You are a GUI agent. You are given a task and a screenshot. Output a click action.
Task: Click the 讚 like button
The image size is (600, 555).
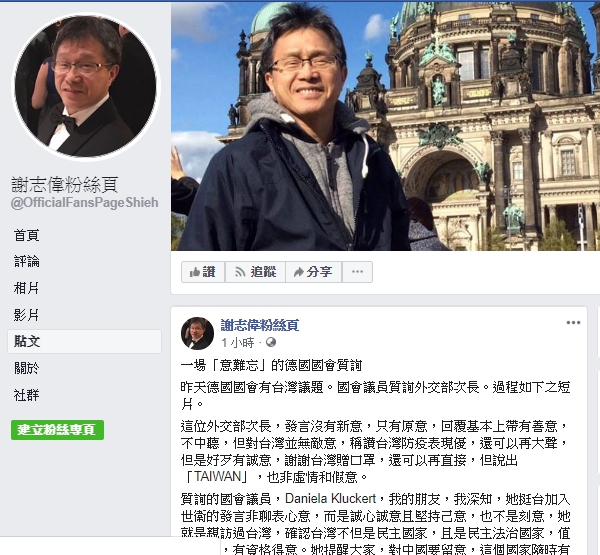pos(203,272)
